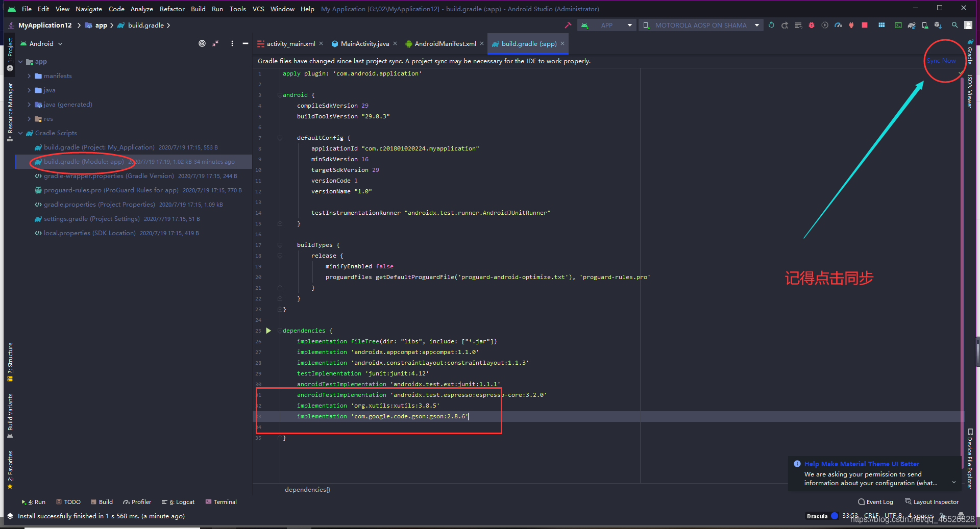Open the Refactor menu
The width and height of the screenshot is (980, 529).
(x=172, y=9)
